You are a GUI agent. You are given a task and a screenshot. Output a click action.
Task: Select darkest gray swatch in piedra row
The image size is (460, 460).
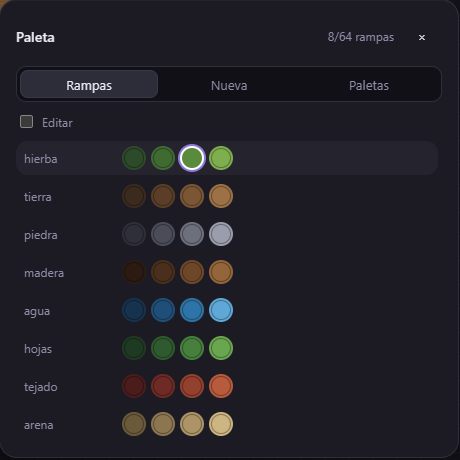[134, 234]
